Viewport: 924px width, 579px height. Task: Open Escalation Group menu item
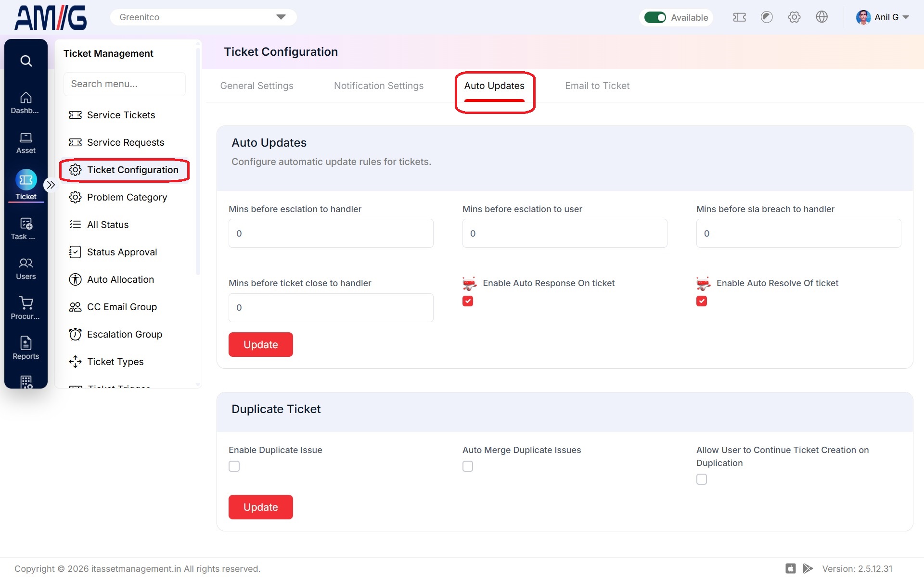[125, 334]
